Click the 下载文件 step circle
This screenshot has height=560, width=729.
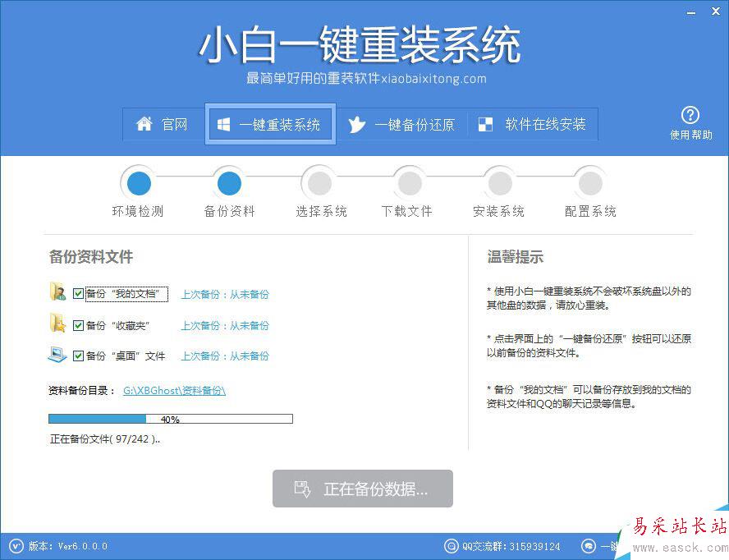click(410, 183)
